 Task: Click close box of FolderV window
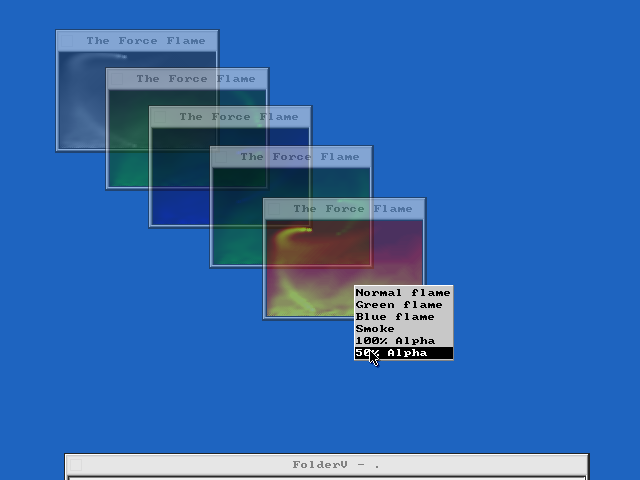[76, 464]
